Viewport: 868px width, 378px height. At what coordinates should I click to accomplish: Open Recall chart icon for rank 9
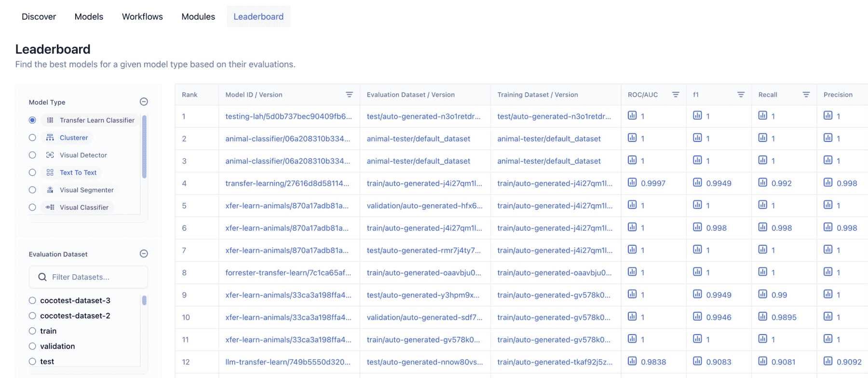[x=762, y=294]
